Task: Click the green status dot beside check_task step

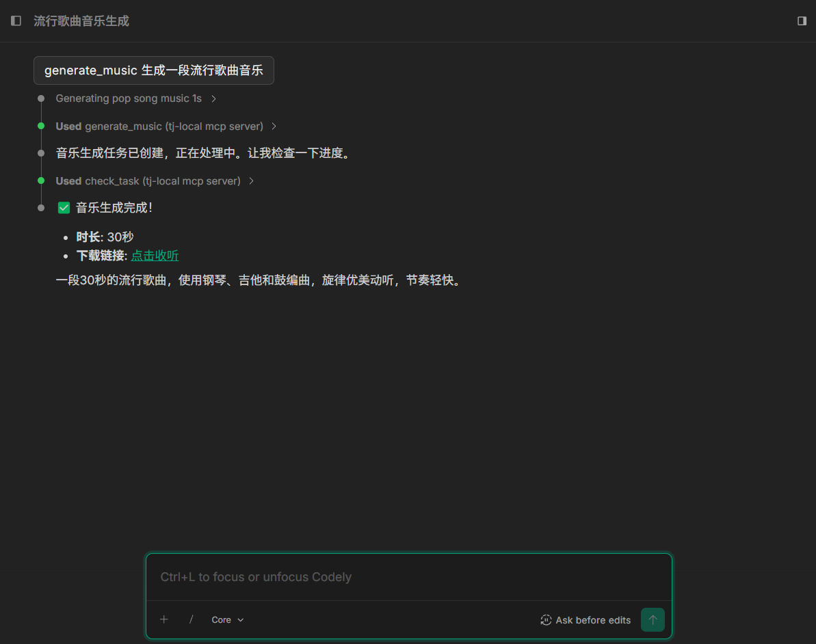Action: tap(41, 180)
